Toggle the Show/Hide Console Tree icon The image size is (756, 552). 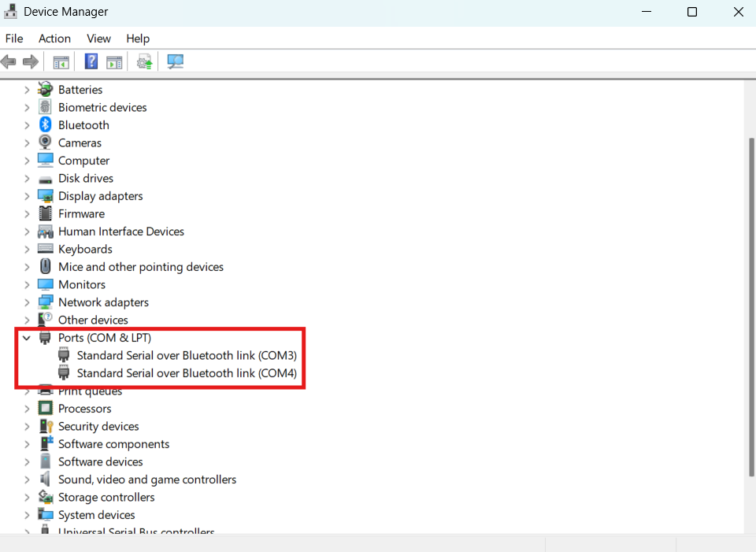click(x=61, y=61)
